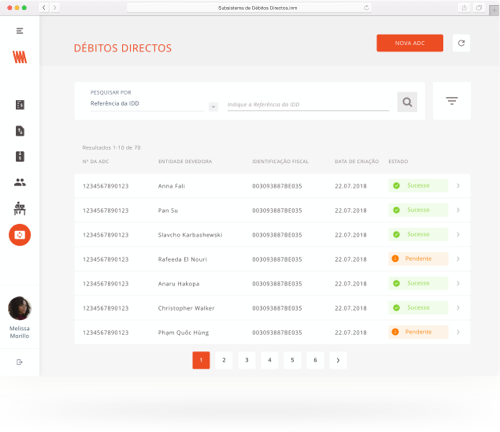Click the NOVA ADC button
This screenshot has width=500, height=432.
pyautogui.click(x=410, y=43)
